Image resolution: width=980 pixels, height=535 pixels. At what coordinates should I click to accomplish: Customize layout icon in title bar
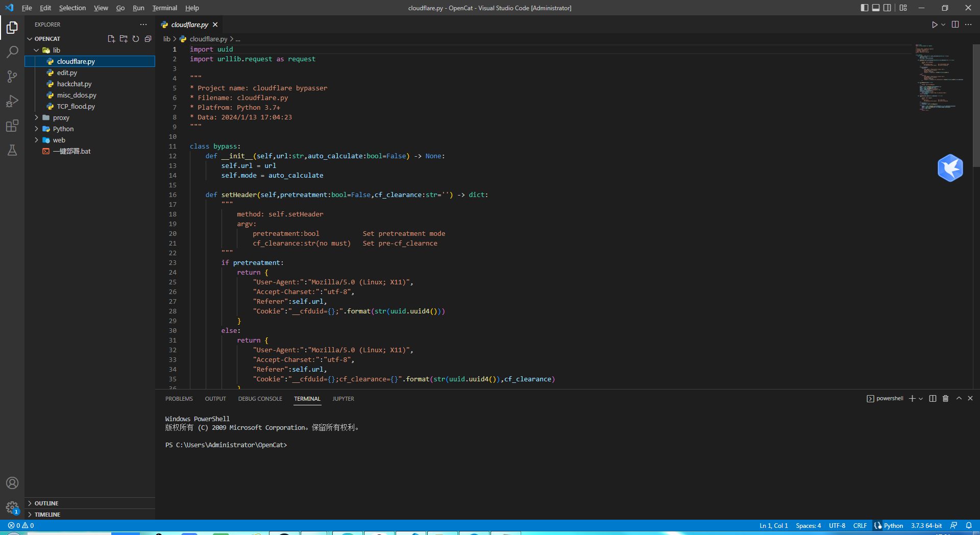[903, 8]
